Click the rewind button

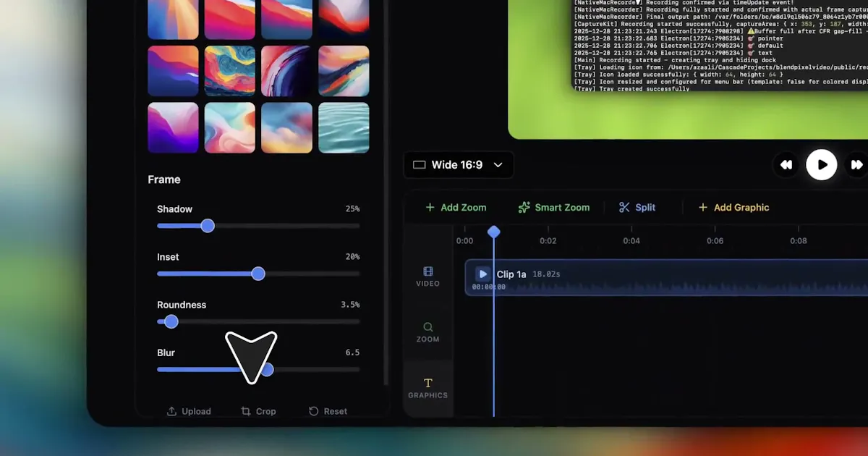click(x=786, y=165)
